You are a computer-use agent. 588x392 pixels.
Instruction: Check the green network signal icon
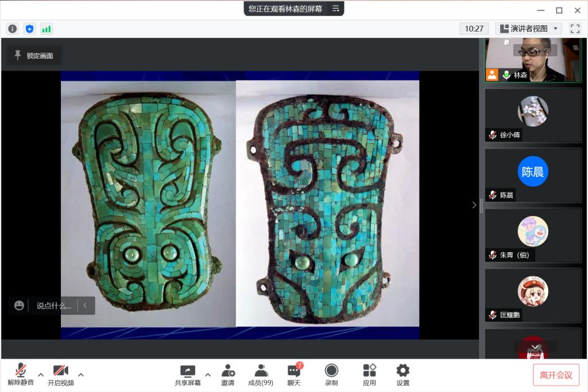coord(47,29)
